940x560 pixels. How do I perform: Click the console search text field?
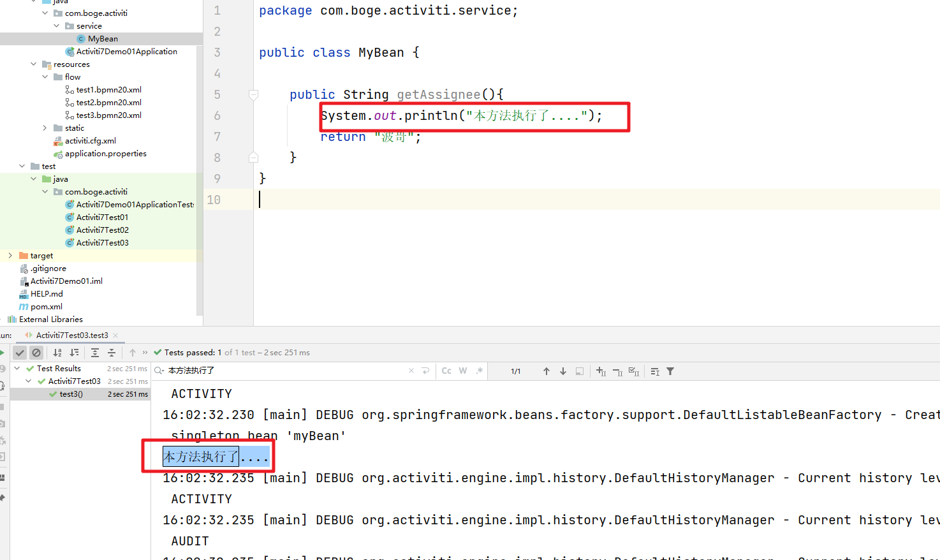[x=281, y=371]
